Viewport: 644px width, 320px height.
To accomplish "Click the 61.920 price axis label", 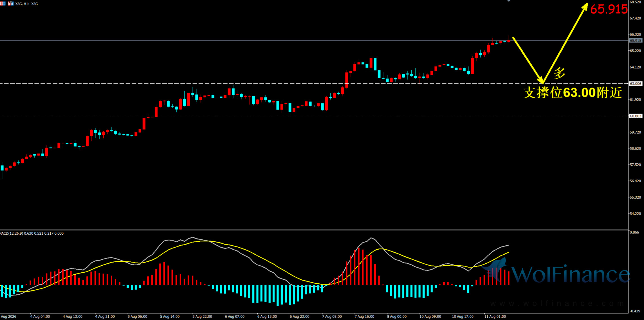I will coord(635,100).
